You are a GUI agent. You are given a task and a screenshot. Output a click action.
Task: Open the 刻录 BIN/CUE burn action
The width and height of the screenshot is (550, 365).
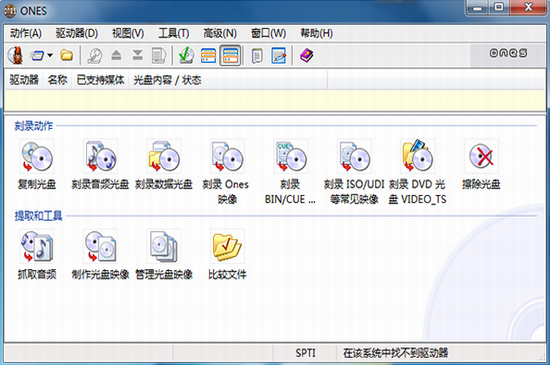click(x=291, y=156)
